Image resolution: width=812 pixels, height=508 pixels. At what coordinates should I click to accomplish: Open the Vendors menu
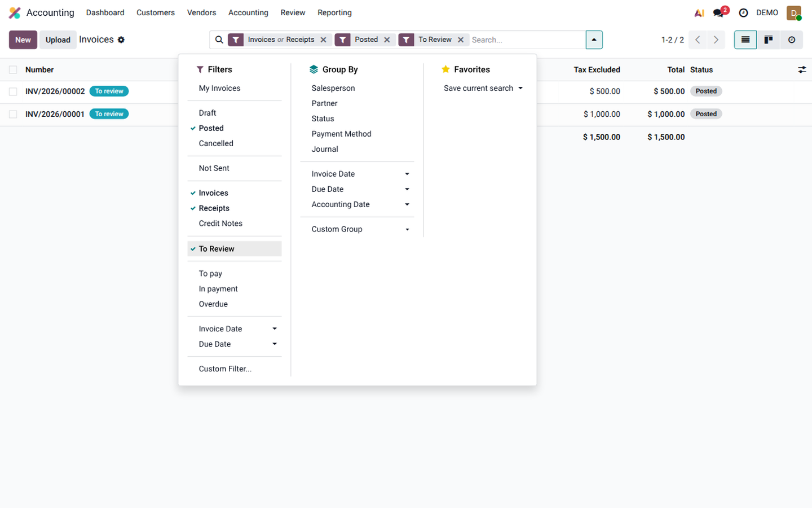[x=201, y=12]
